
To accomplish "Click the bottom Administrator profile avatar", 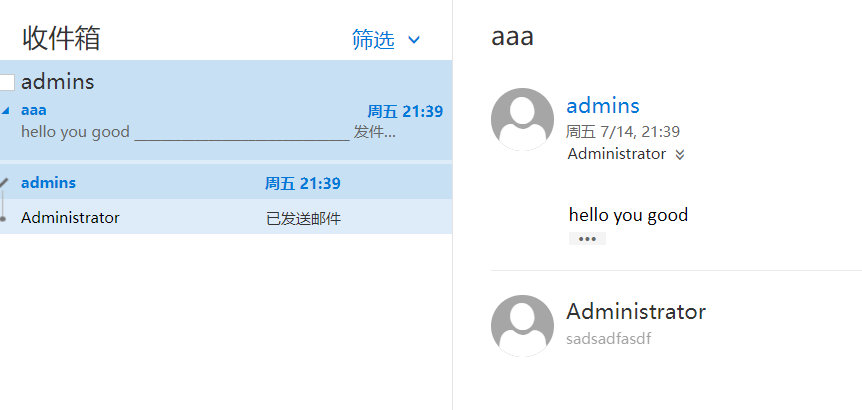I will 522,325.
